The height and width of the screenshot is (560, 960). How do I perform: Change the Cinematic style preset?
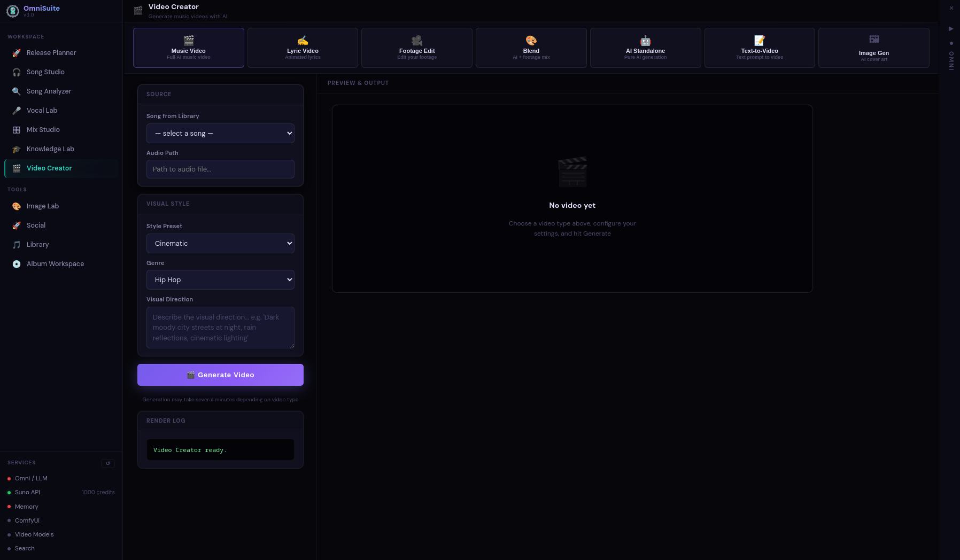tap(220, 243)
